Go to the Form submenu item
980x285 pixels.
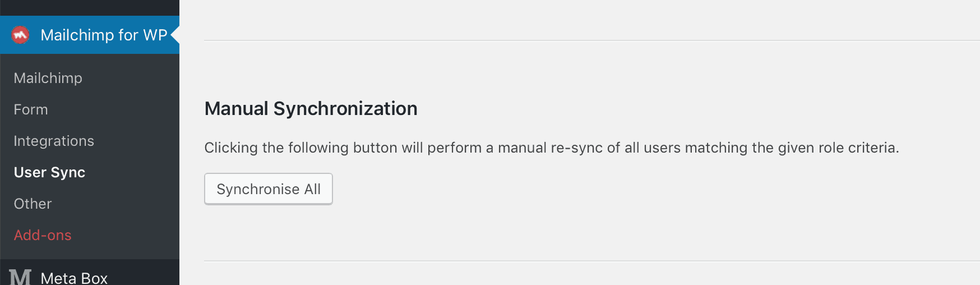point(31,109)
